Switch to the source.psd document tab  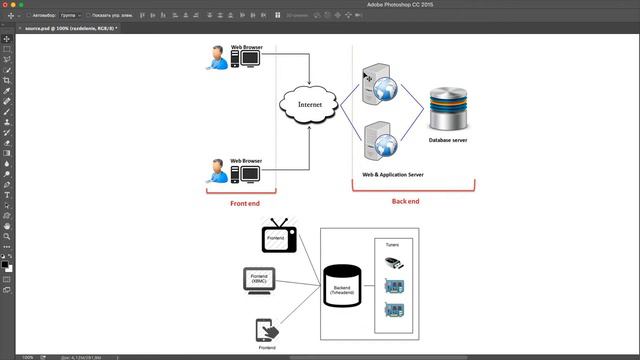click(x=71, y=28)
